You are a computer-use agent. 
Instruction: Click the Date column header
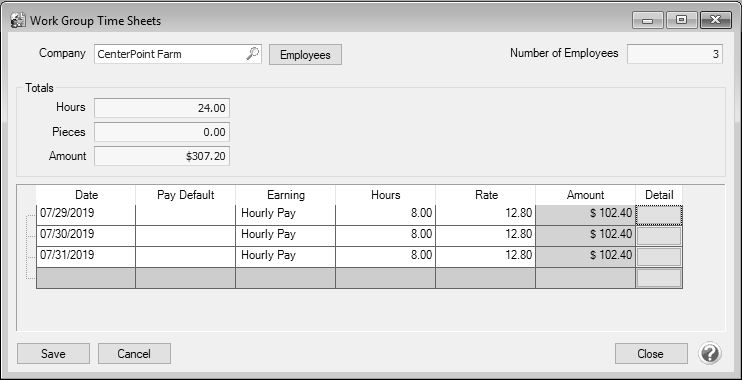[x=86, y=195]
